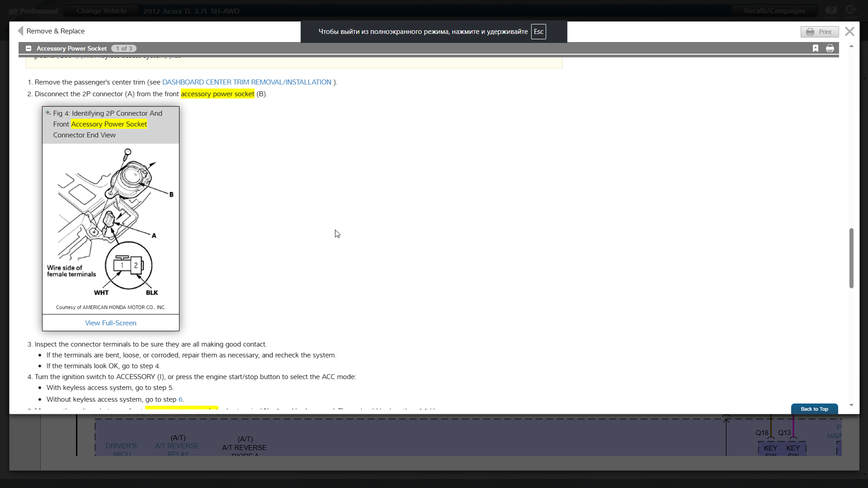Image resolution: width=868 pixels, height=488 pixels.
Task: Click the vertical scrollbar thumb
Action: [851, 258]
